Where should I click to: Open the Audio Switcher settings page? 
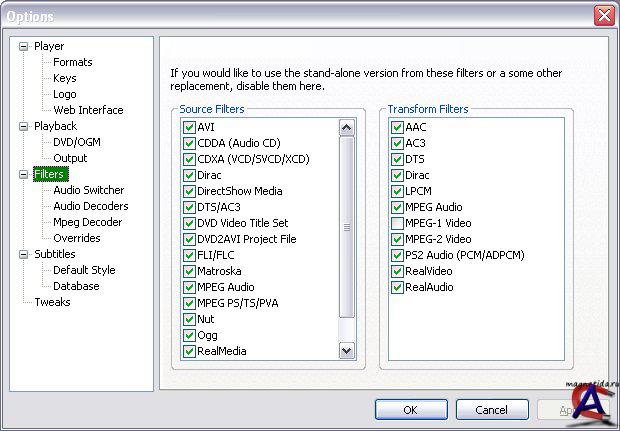click(88, 190)
